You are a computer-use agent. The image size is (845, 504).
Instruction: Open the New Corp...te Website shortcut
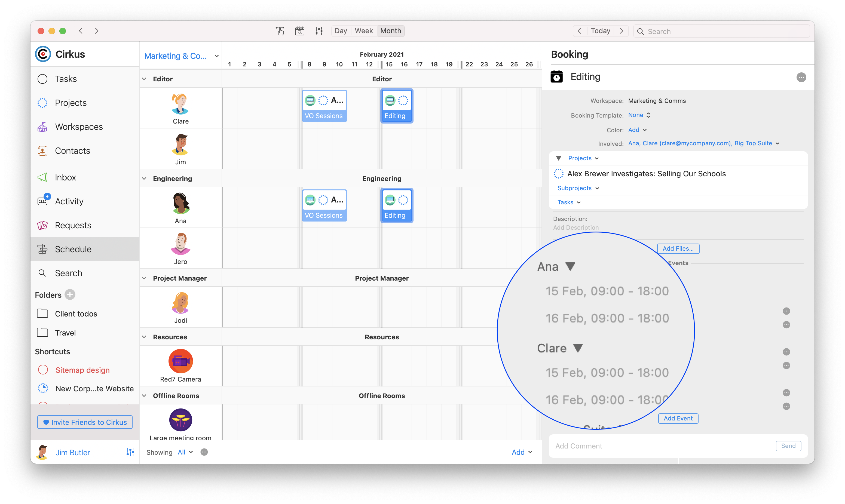click(85, 389)
